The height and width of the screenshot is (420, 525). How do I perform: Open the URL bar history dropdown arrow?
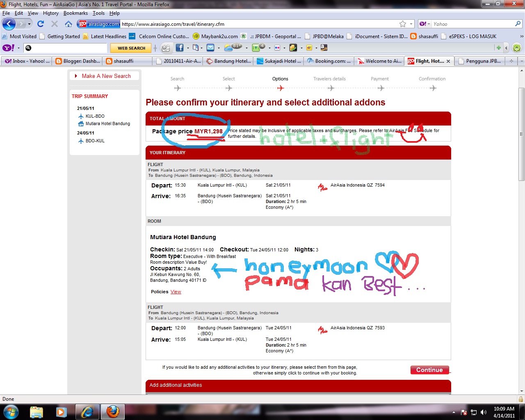(411, 24)
